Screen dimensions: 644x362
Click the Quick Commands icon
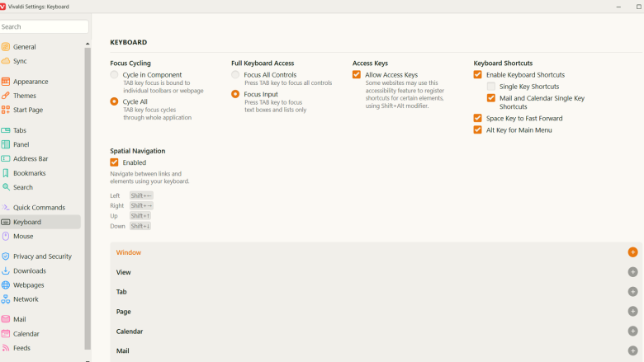click(6, 208)
